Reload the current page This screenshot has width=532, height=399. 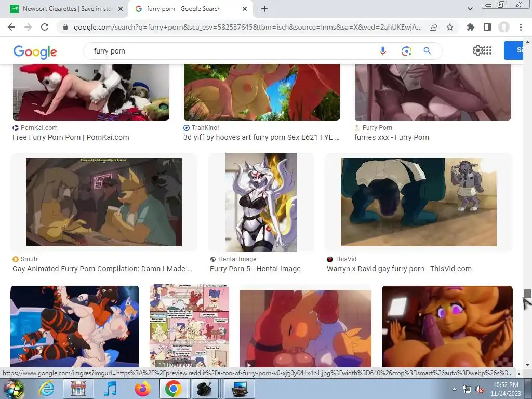[x=45, y=27]
